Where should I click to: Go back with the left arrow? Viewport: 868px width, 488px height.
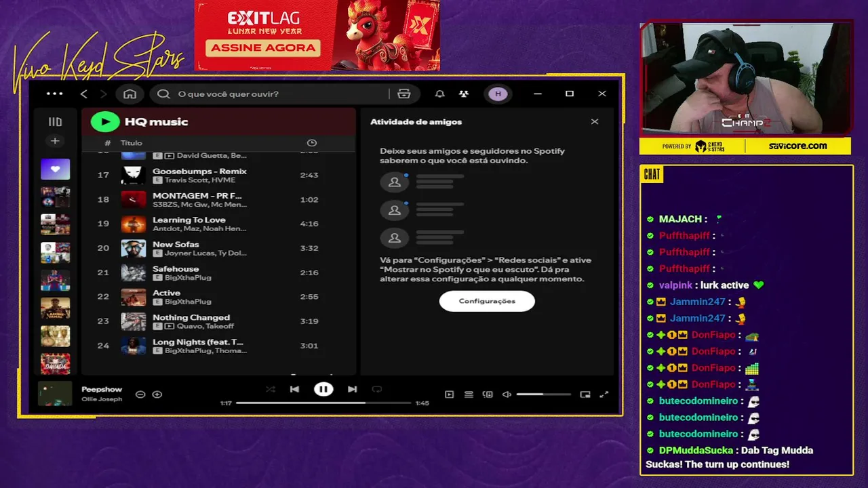(x=84, y=94)
